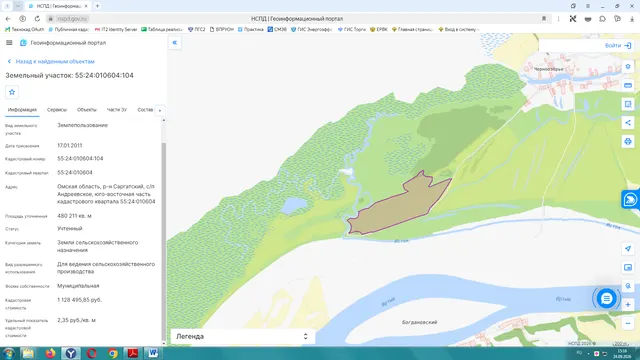Click the nspd.gov.ru address field
The image size is (640, 360).
[72, 19]
